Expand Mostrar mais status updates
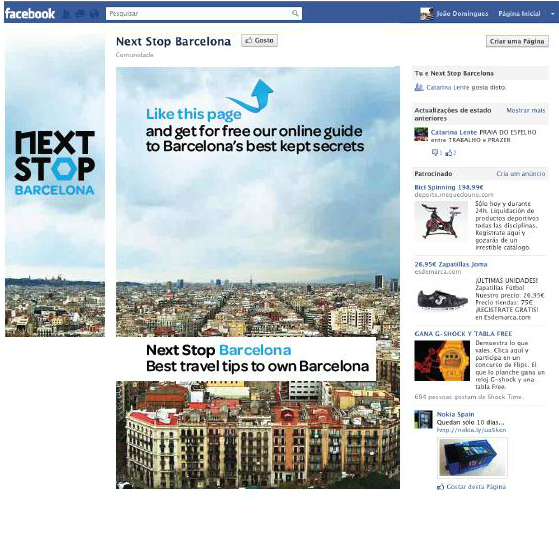The width and height of the screenshot is (559, 547). click(x=525, y=111)
